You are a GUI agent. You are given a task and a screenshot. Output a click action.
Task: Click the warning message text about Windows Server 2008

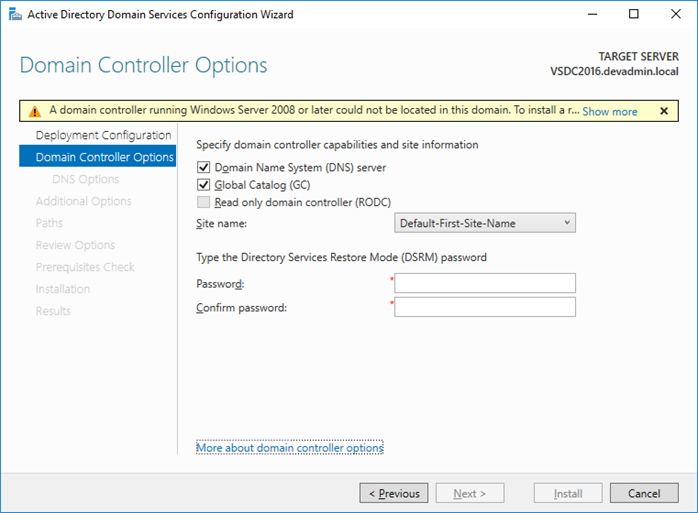pyautogui.click(x=314, y=110)
